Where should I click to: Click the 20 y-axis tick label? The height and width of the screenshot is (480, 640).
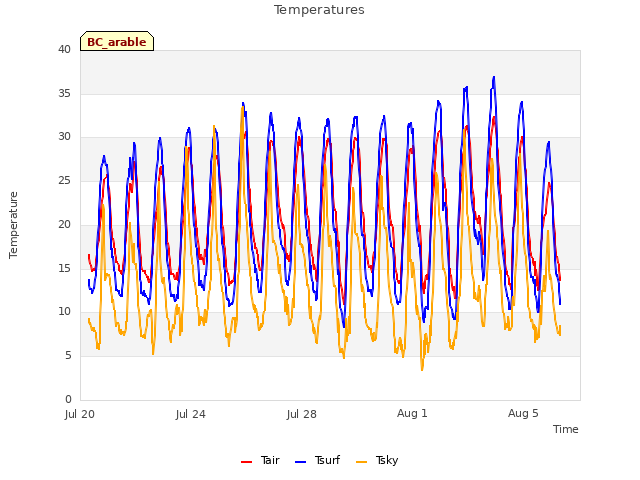(64, 224)
